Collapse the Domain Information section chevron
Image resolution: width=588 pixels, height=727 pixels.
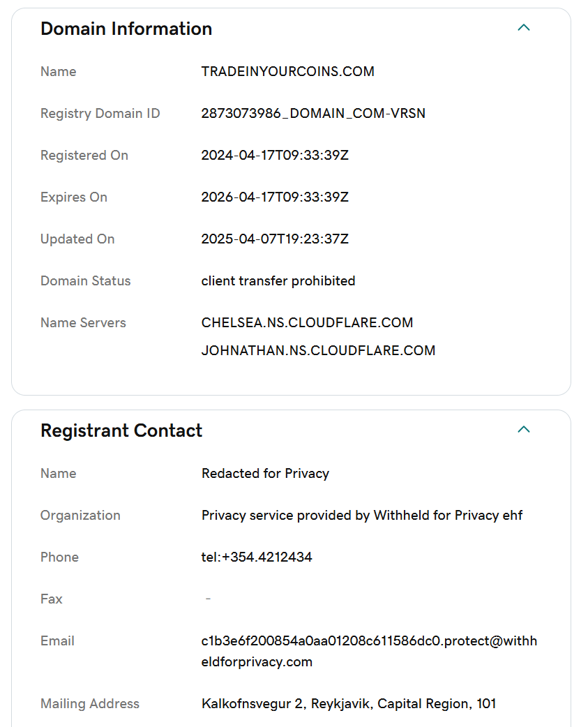click(523, 28)
